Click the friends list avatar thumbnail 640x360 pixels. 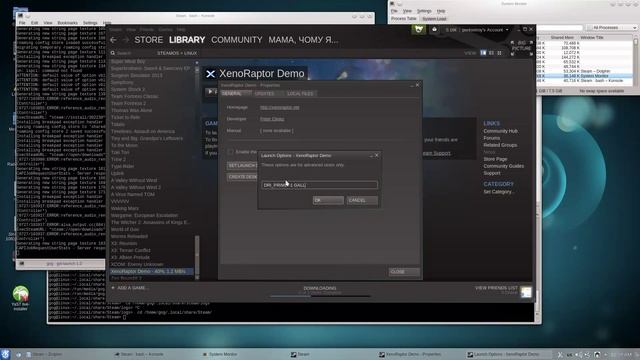point(526,292)
